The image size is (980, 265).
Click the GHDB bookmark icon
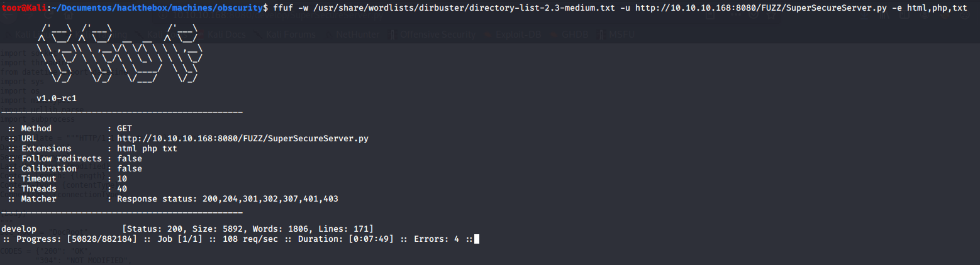point(554,35)
